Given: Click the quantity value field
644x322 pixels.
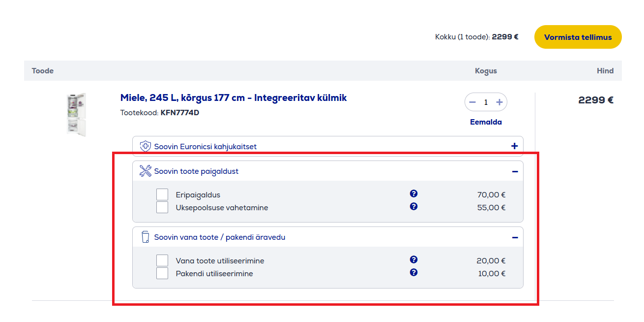Looking at the screenshot, I should click(486, 102).
